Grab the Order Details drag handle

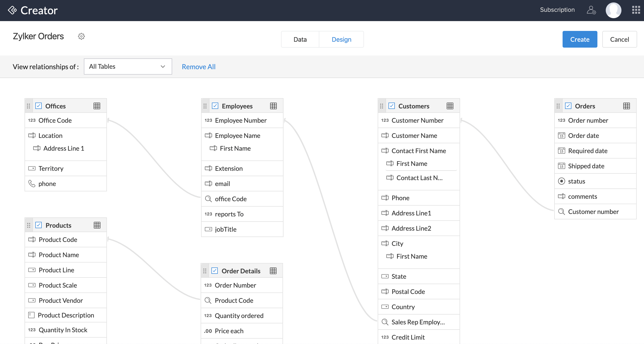205,271
